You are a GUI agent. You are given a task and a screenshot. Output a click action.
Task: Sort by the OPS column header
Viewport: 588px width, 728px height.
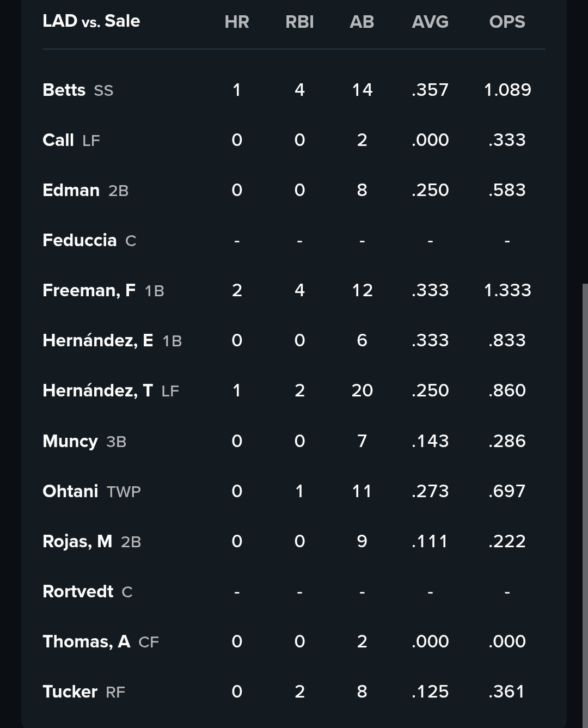(507, 22)
